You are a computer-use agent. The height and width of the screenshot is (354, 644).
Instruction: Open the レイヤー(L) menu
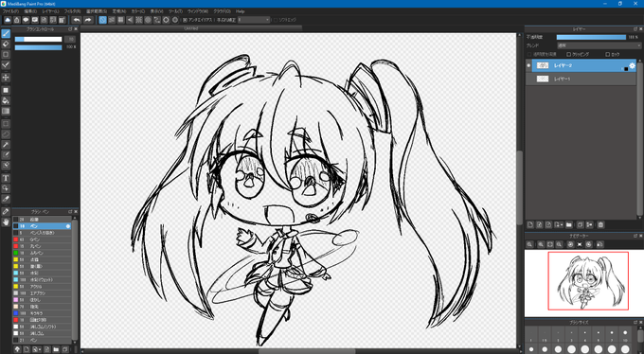click(50, 11)
